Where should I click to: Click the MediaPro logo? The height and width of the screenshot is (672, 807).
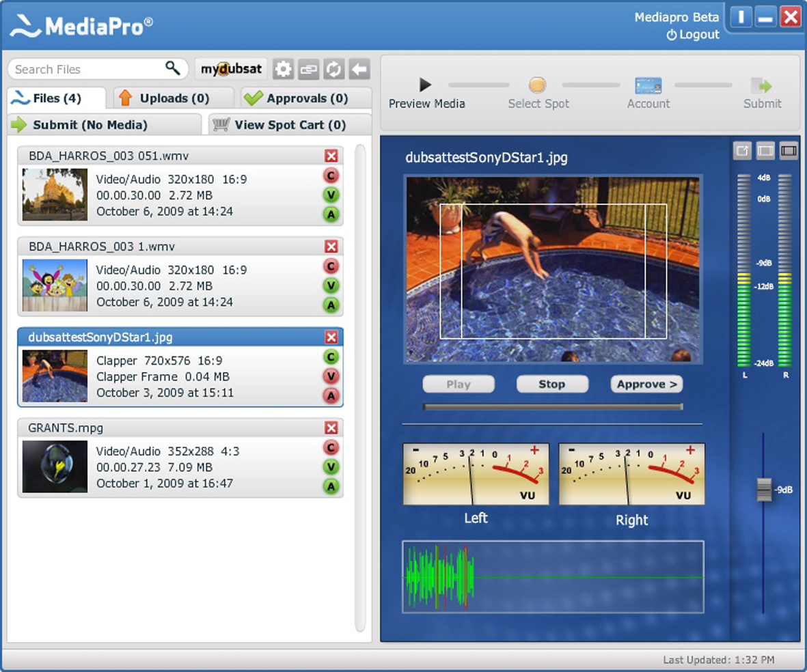pyautogui.click(x=81, y=26)
